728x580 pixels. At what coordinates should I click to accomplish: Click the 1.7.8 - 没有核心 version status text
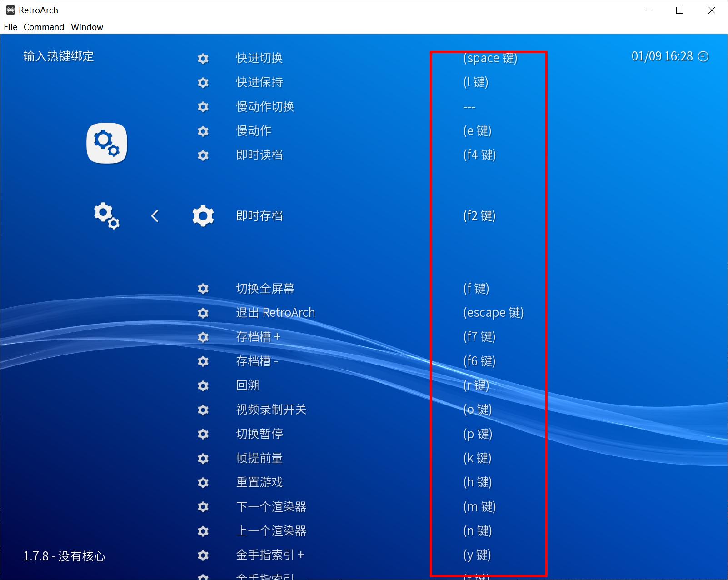point(64,556)
